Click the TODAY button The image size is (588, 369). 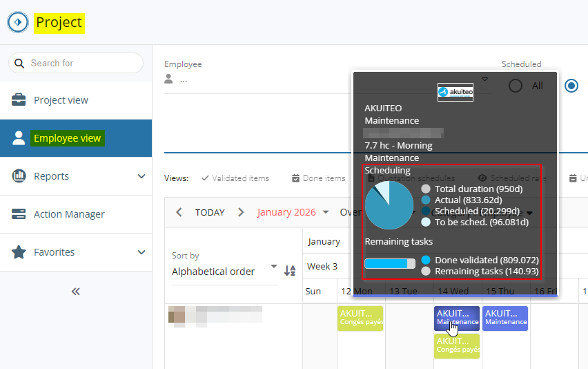coord(210,212)
